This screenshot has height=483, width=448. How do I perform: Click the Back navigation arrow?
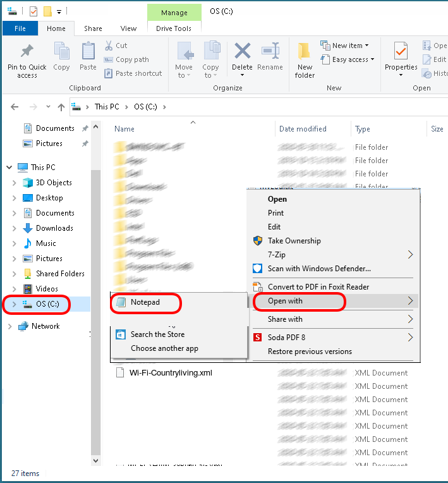[15, 107]
